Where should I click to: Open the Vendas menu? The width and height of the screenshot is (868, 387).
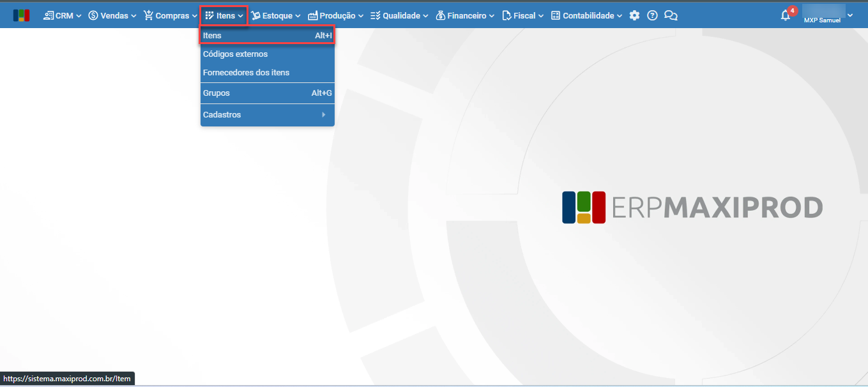112,15
